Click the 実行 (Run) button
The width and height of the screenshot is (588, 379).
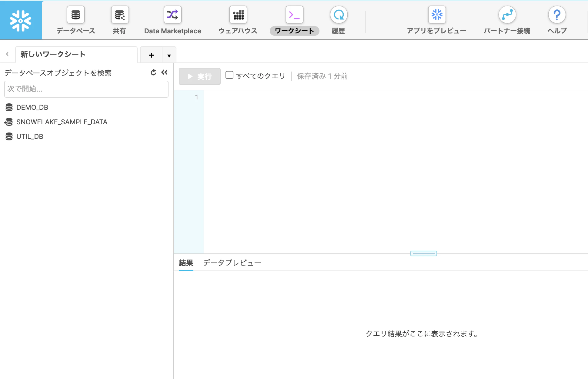199,76
